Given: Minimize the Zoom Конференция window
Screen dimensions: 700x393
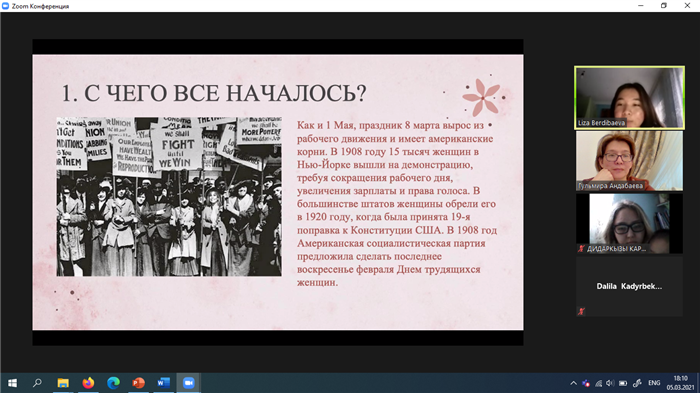Looking at the screenshot, I should click(x=641, y=6).
